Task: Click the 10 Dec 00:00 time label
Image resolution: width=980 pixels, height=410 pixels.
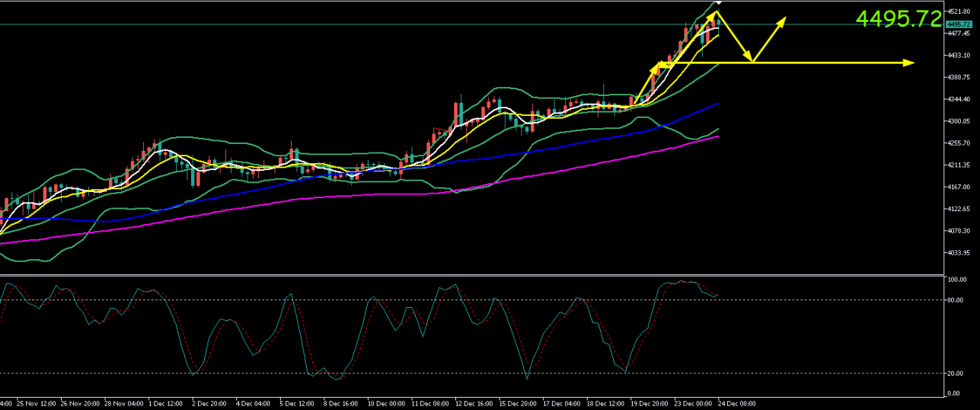Action: 387,403
